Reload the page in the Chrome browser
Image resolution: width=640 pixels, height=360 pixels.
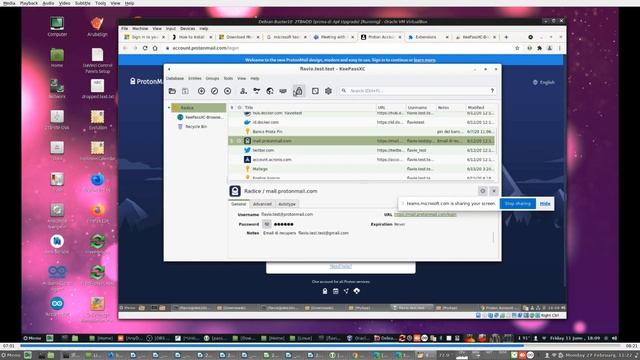145,48
